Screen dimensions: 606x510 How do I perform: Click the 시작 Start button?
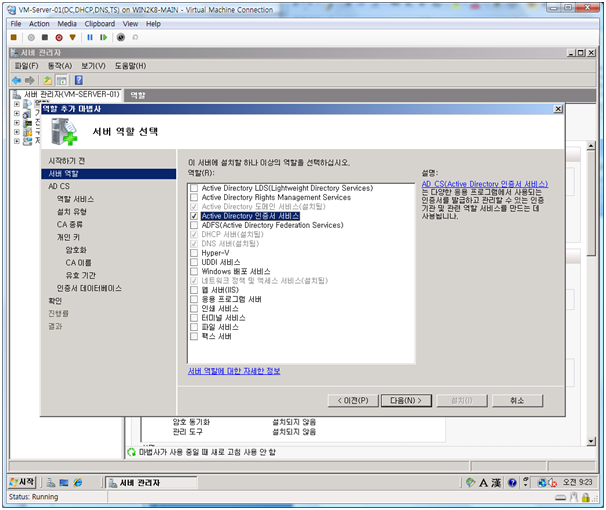[22, 482]
